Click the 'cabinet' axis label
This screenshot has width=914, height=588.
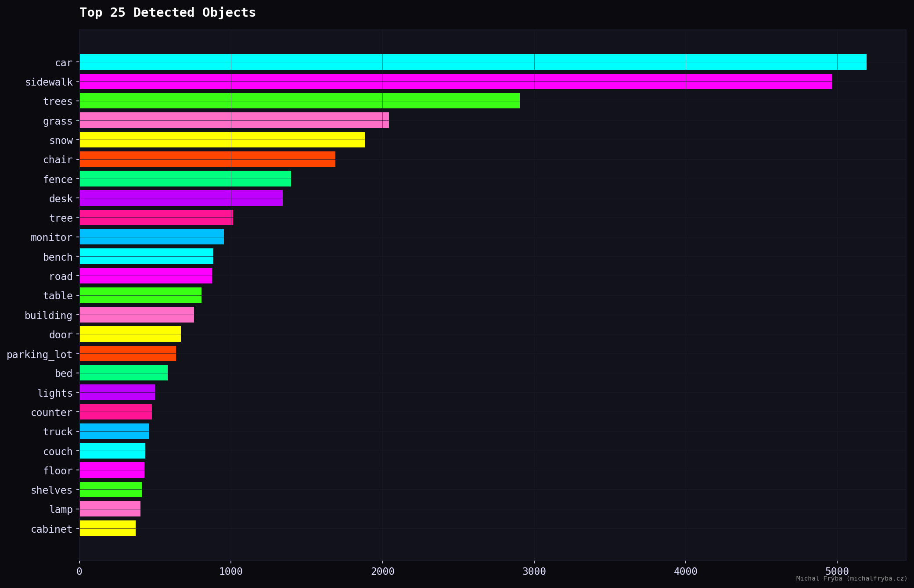pos(51,529)
